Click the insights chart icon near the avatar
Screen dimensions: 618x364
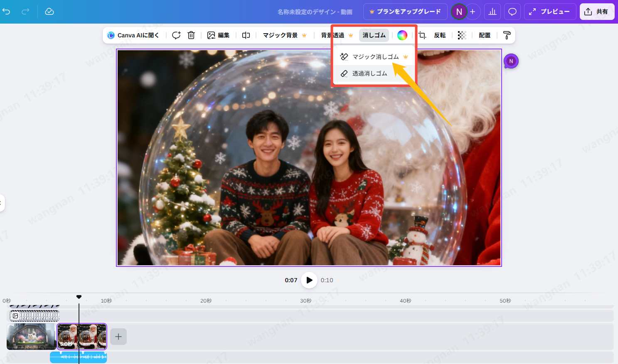click(492, 12)
